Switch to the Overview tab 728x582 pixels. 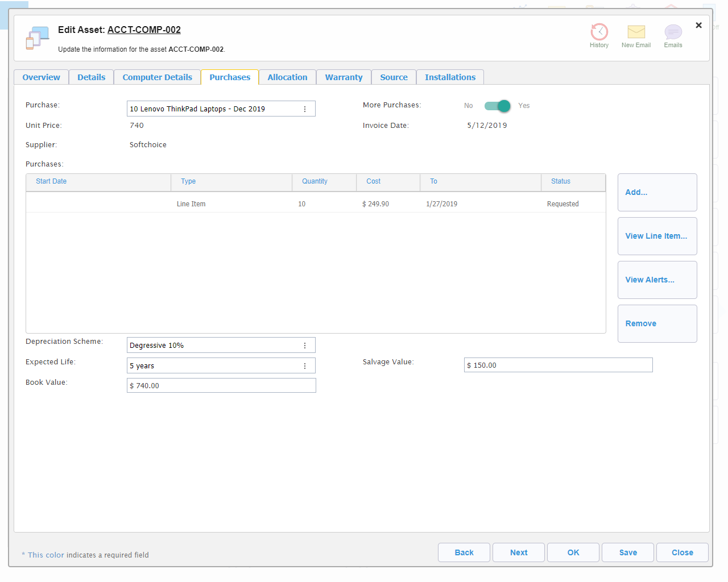point(41,77)
